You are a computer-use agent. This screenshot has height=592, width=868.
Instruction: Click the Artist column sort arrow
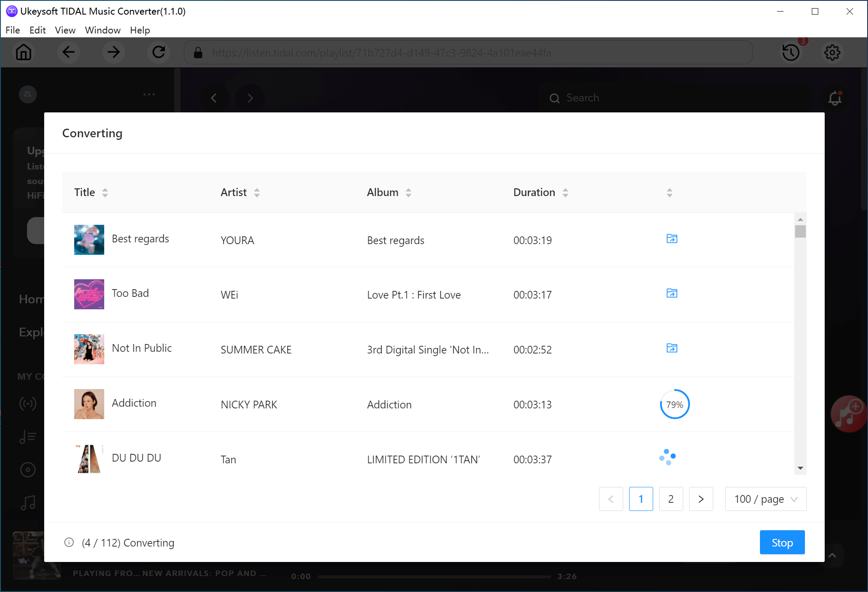click(257, 193)
